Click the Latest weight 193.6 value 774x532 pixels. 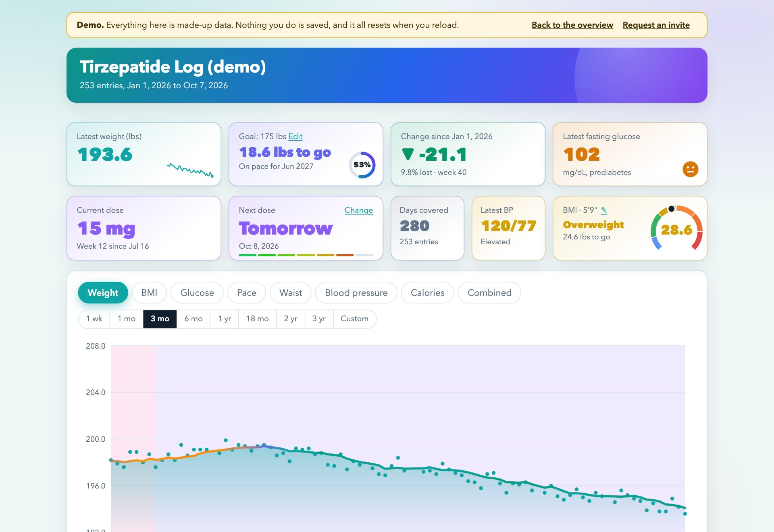(105, 155)
